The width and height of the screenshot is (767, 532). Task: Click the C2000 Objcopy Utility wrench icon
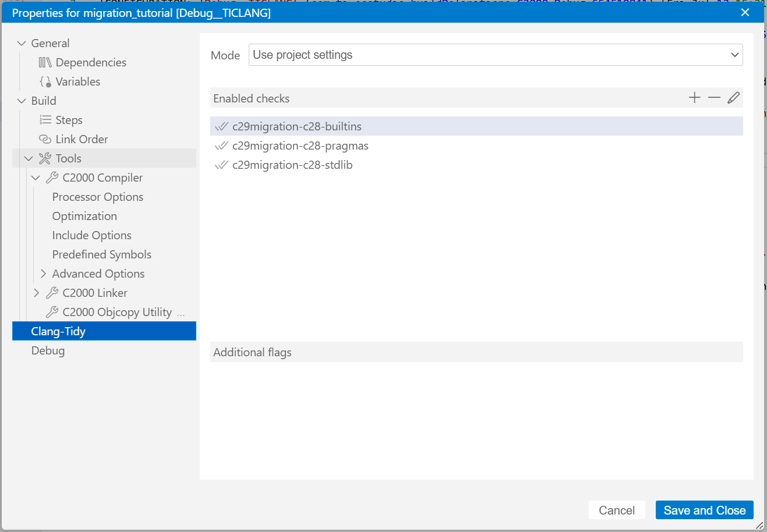[52, 312]
